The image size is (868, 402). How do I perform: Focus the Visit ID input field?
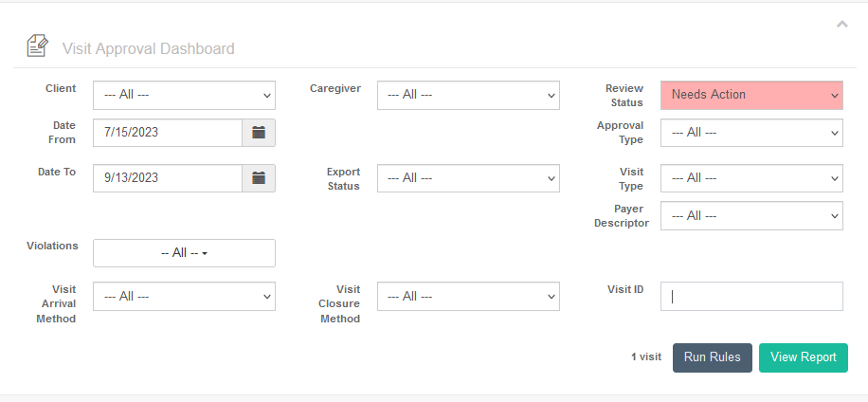(751, 296)
